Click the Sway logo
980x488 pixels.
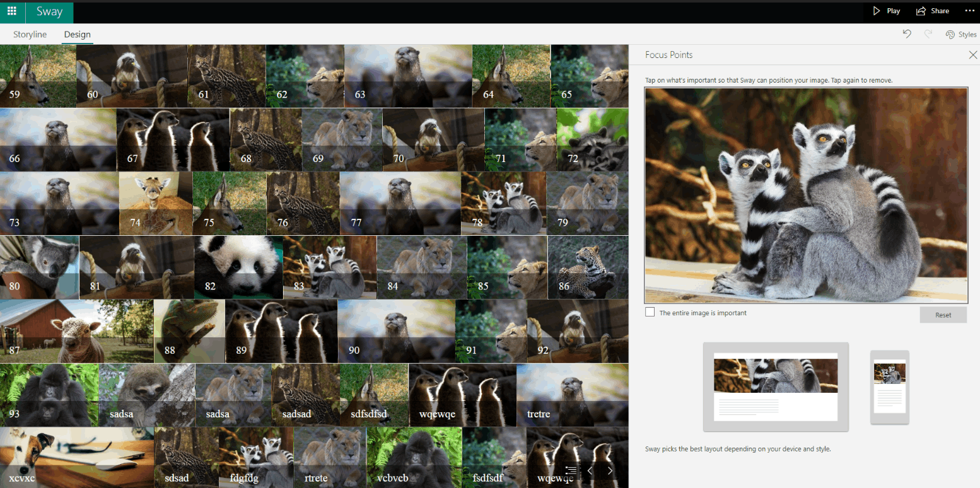point(49,11)
